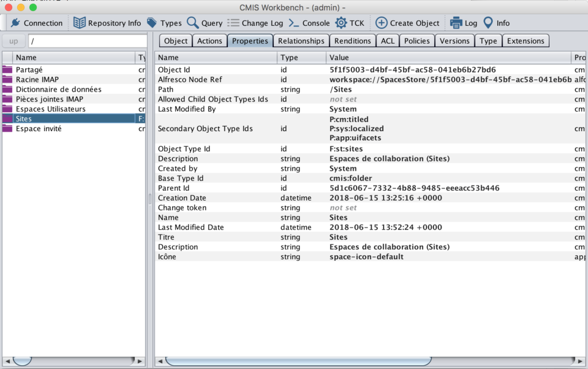The height and width of the screenshot is (369, 588).
Task: Click the Titre property name
Action: (x=166, y=237)
